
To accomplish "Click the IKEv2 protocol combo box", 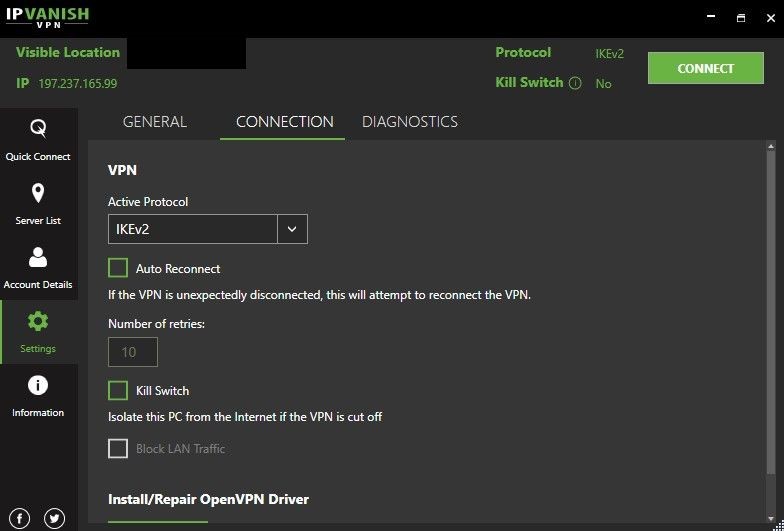I will pyautogui.click(x=208, y=229).
